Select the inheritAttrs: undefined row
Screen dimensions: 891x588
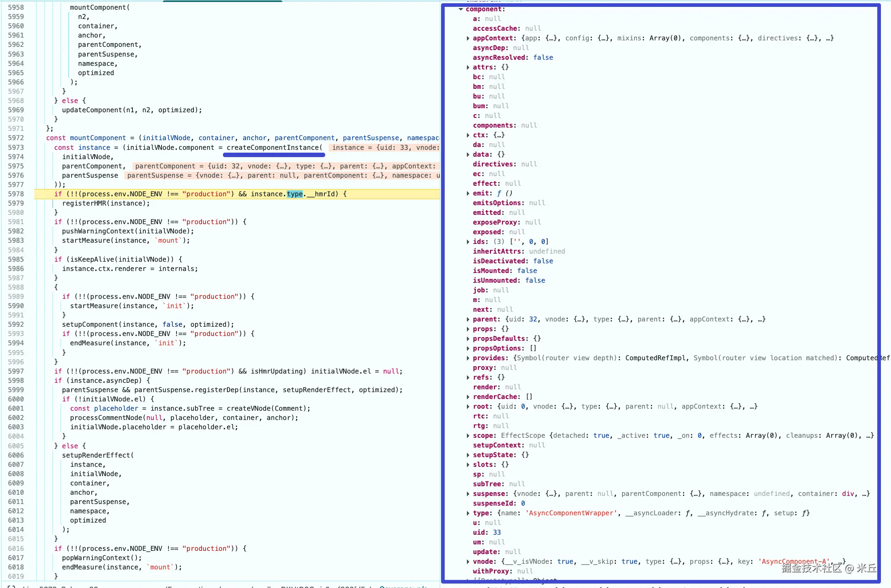(519, 252)
